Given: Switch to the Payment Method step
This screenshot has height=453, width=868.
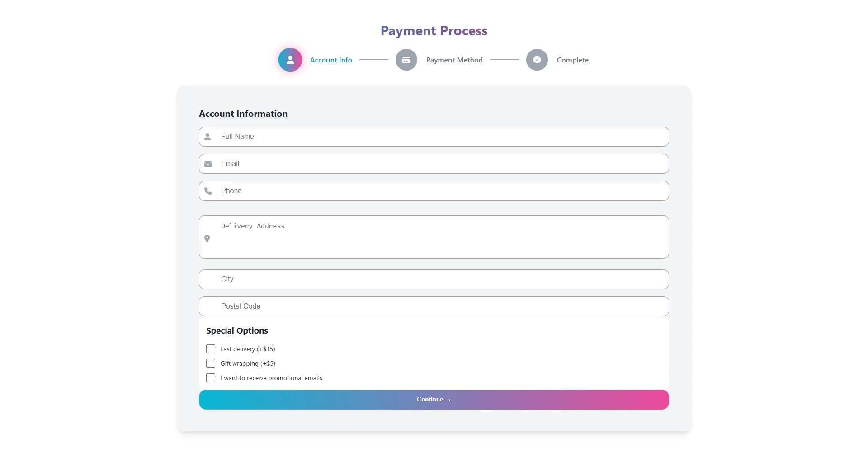Looking at the screenshot, I should pos(454,59).
